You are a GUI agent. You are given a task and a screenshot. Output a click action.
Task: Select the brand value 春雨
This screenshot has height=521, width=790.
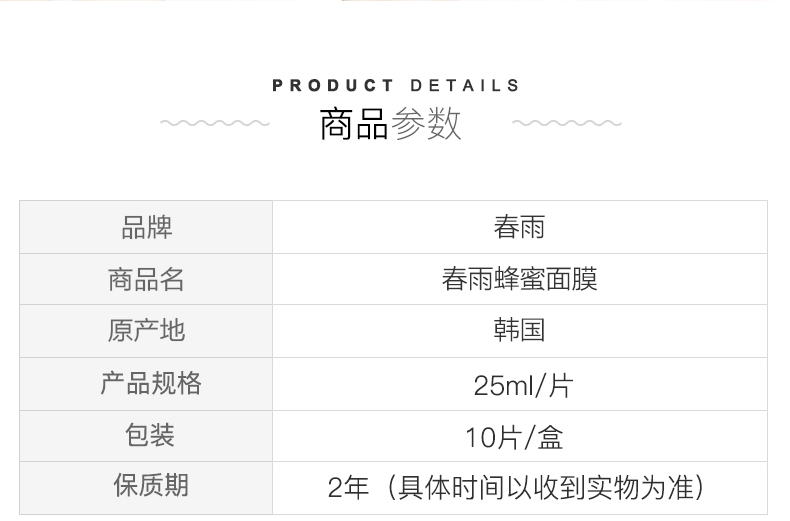[x=519, y=228]
